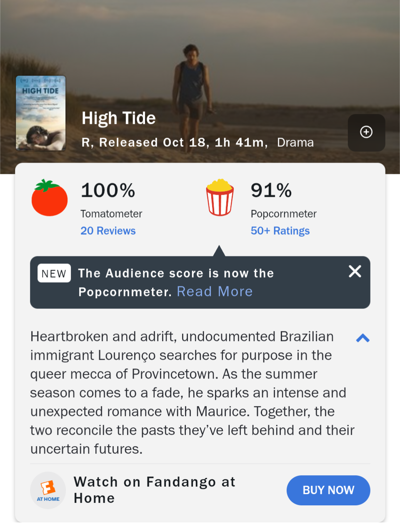
Task: Collapse the synopsis with blue chevron
Action: pos(363,338)
